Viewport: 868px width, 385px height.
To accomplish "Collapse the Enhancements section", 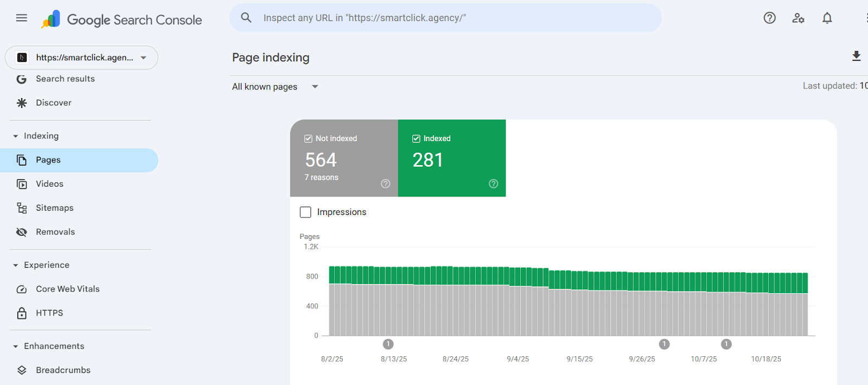I will [16, 346].
